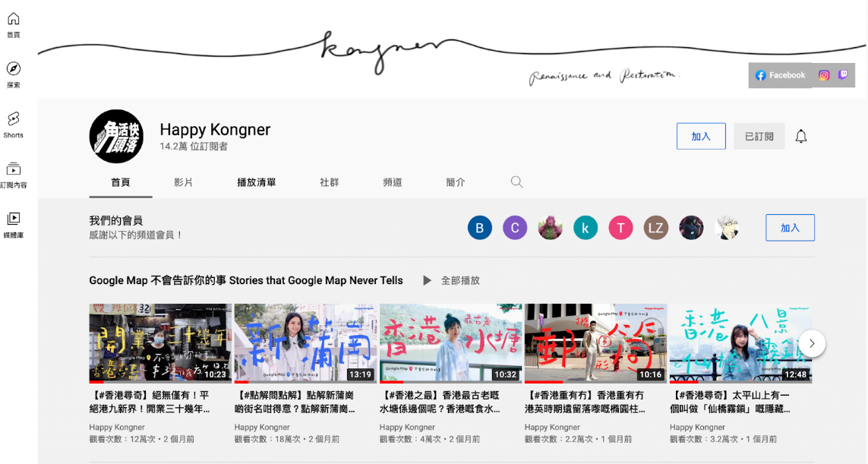Click 全部播放 play all button

(452, 281)
